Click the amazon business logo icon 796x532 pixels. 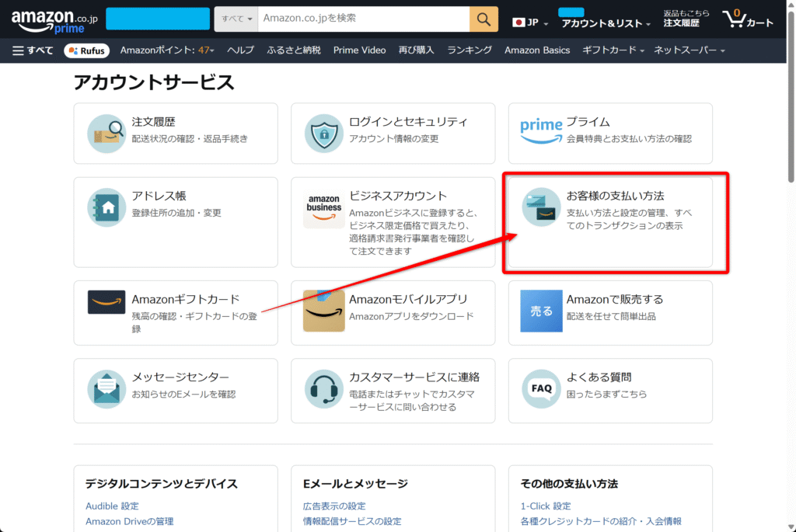click(x=324, y=209)
